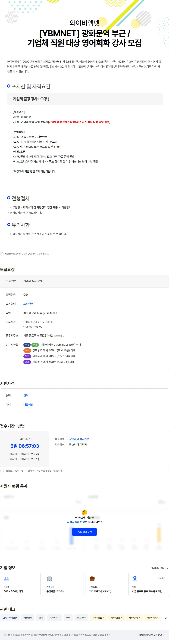Click the 1호선 subway badge at 시청역

(27, 345)
